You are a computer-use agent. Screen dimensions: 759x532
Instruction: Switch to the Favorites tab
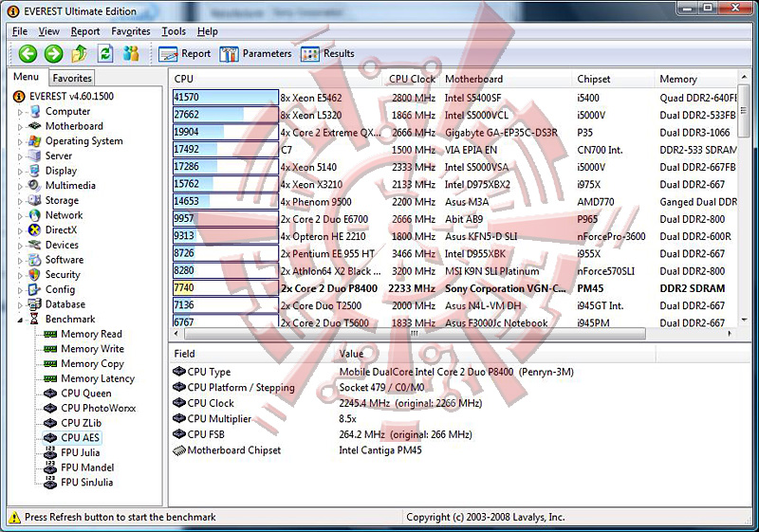coord(72,78)
